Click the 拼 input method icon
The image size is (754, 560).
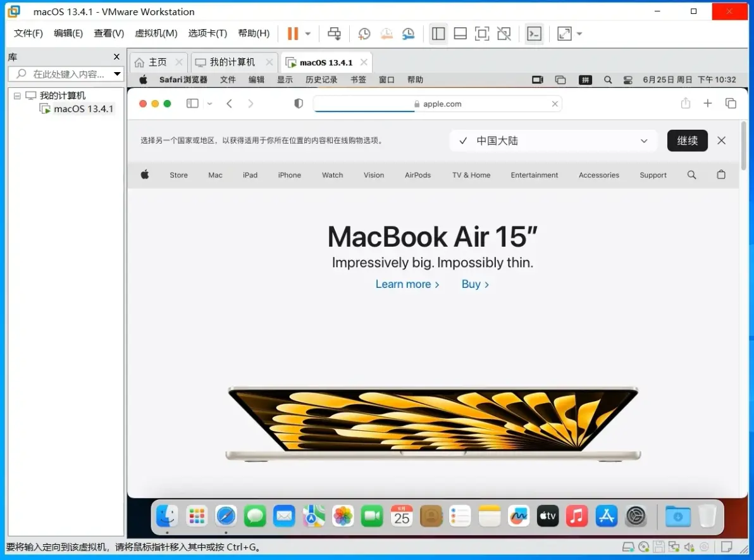(585, 80)
